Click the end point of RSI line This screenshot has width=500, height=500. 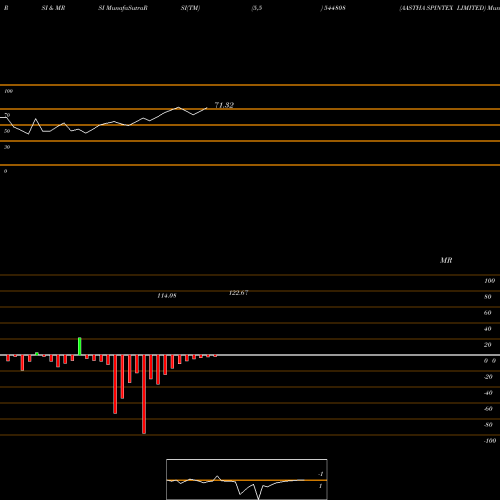coord(207,108)
